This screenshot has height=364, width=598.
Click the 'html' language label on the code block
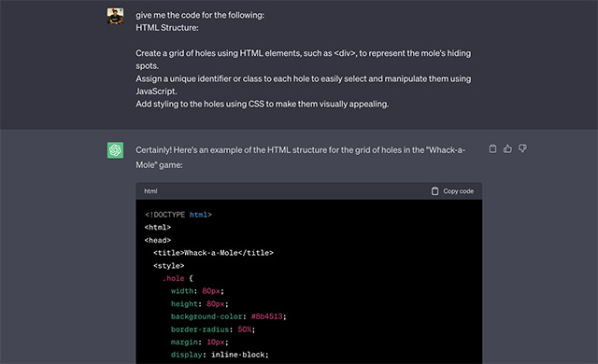point(150,191)
